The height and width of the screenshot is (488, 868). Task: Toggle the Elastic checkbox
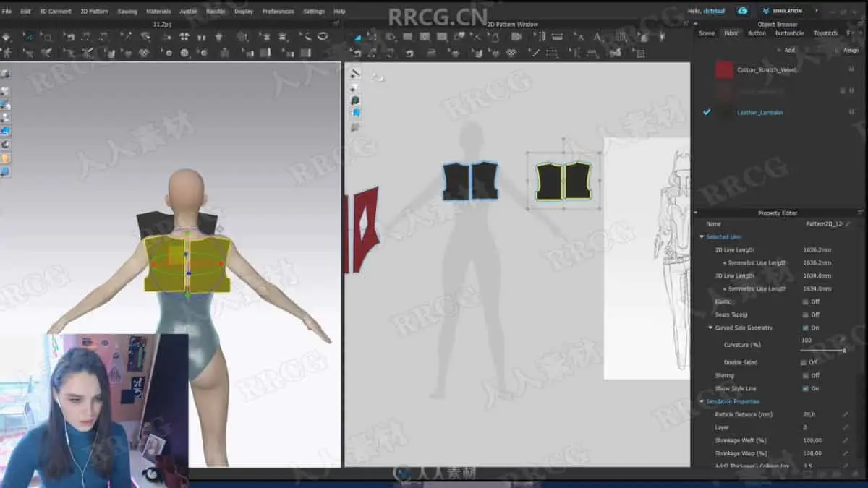tap(806, 301)
